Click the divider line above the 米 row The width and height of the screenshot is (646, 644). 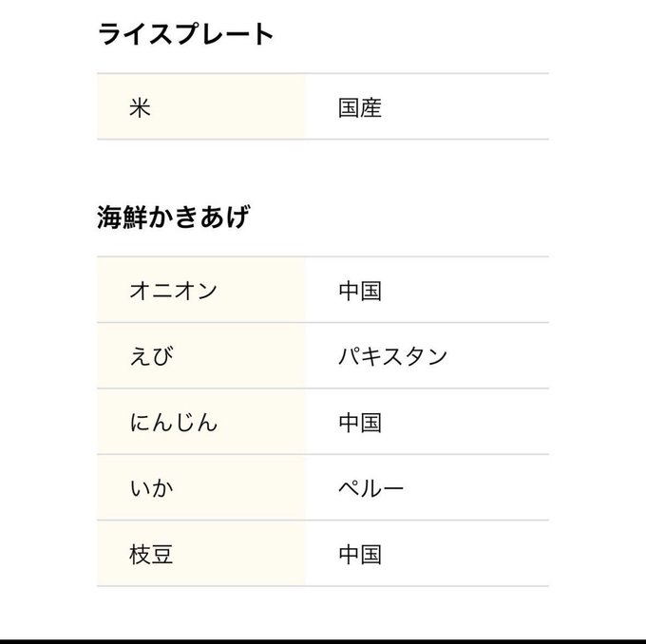coord(323,74)
